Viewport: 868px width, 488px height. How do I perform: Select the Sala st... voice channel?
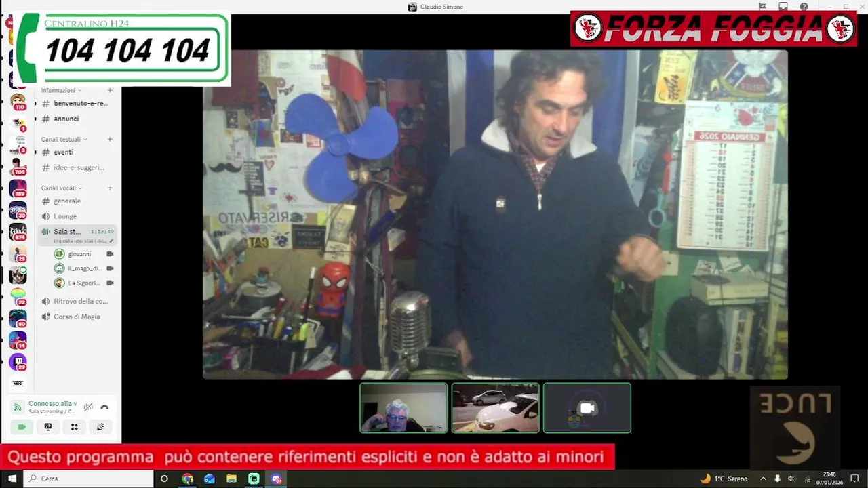(x=77, y=235)
